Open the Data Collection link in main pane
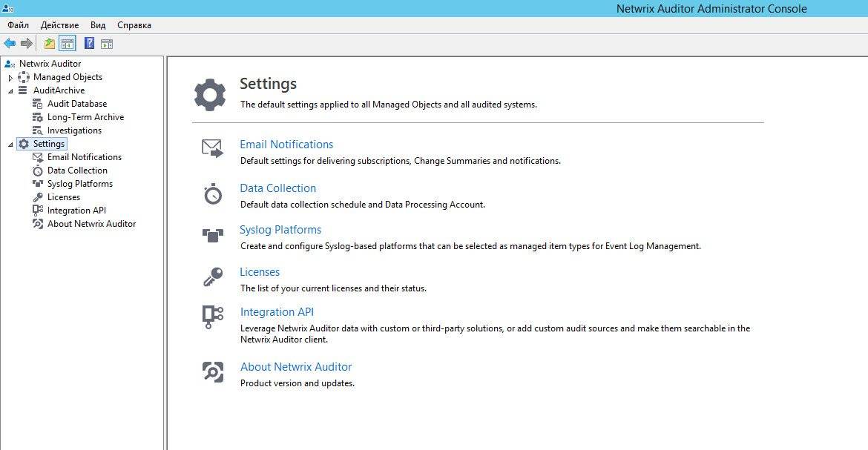 (278, 188)
